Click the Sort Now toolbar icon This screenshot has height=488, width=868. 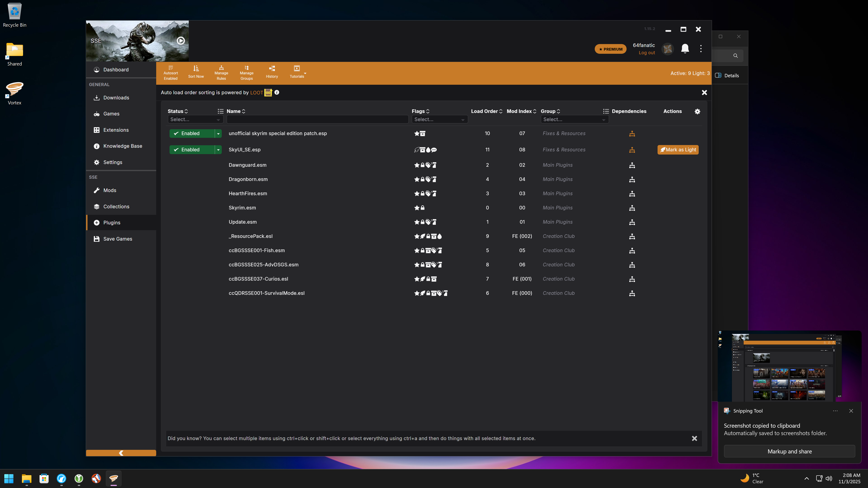(x=196, y=72)
